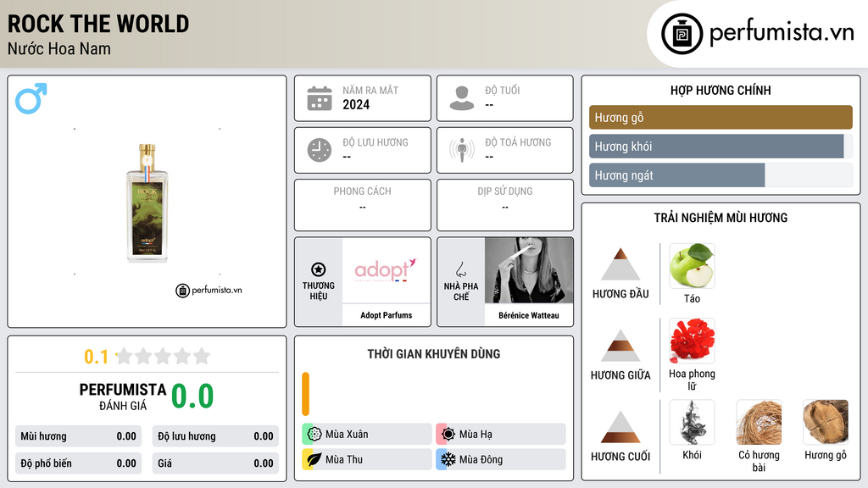868x488 pixels.
Task: Click the Hương đầu pyramid icon
Action: click(620, 264)
